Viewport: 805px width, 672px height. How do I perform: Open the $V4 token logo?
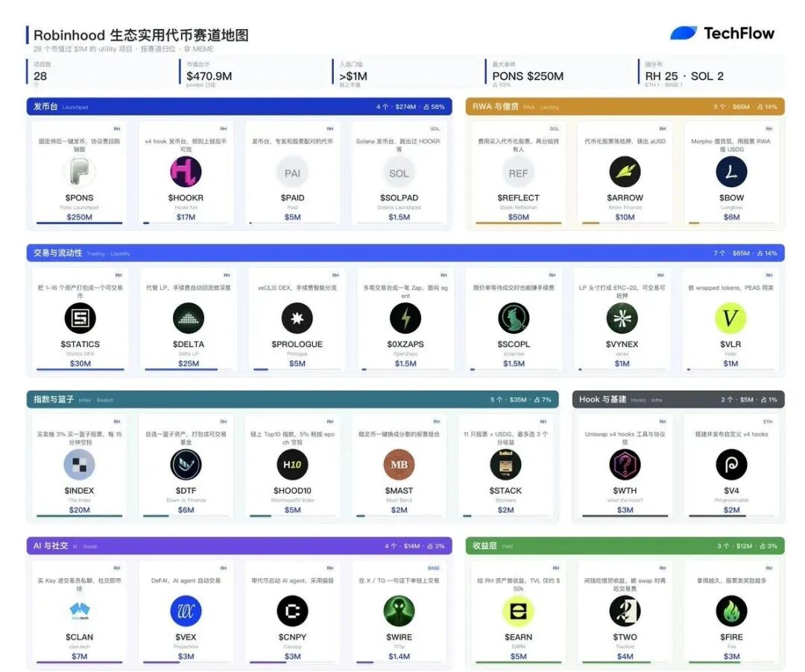(x=732, y=465)
